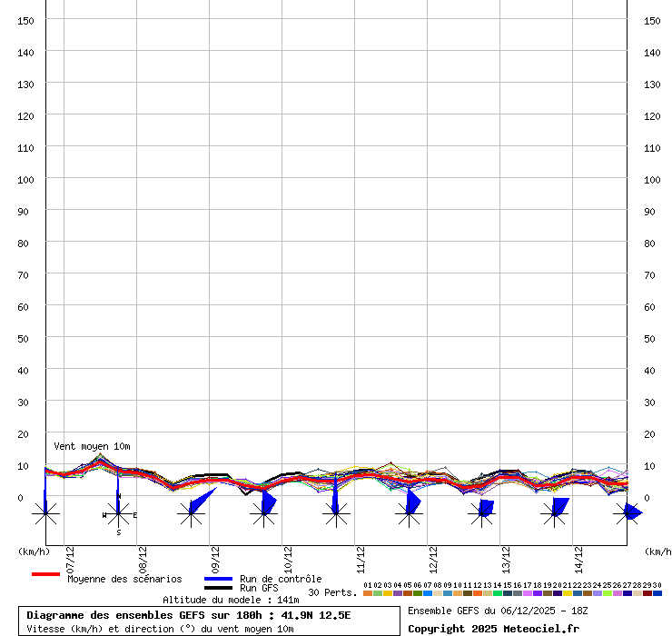
Task: Click the last wind rose at right edge
Action: point(626,514)
